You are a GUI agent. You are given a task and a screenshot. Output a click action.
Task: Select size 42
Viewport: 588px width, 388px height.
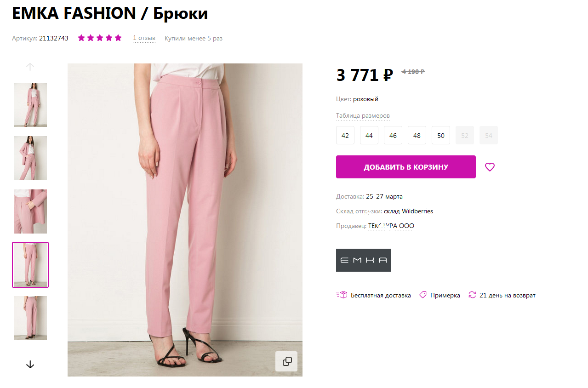[345, 136]
